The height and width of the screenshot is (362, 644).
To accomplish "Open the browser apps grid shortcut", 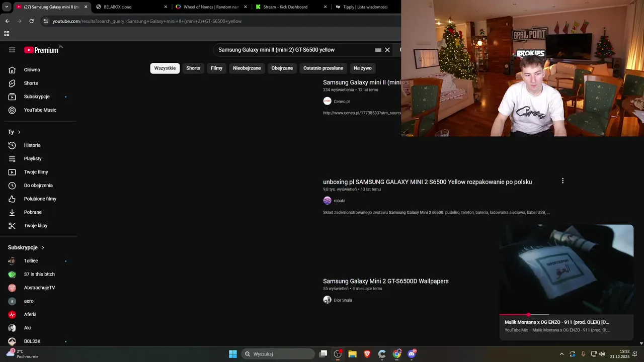I will tap(7, 34).
